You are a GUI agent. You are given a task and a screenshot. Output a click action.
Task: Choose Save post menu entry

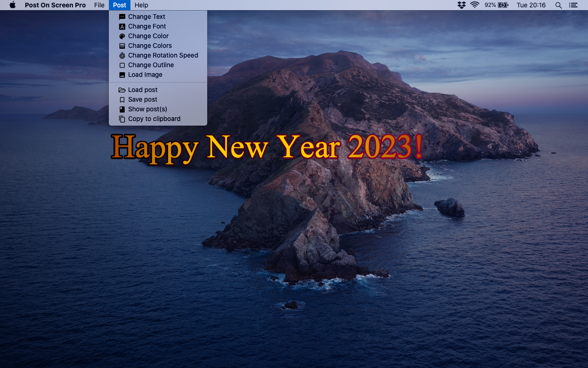[x=142, y=99]
